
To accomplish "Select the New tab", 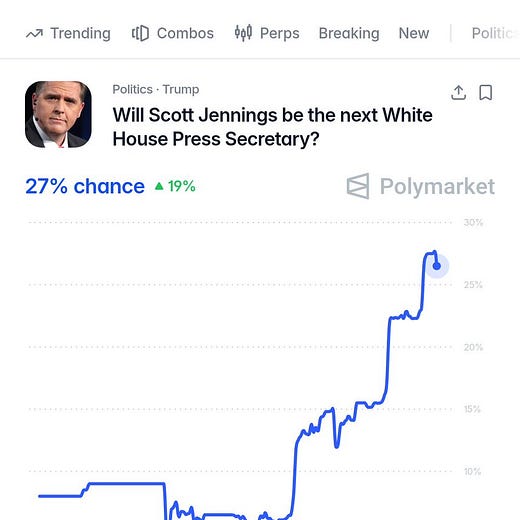I will click(414, 33).
